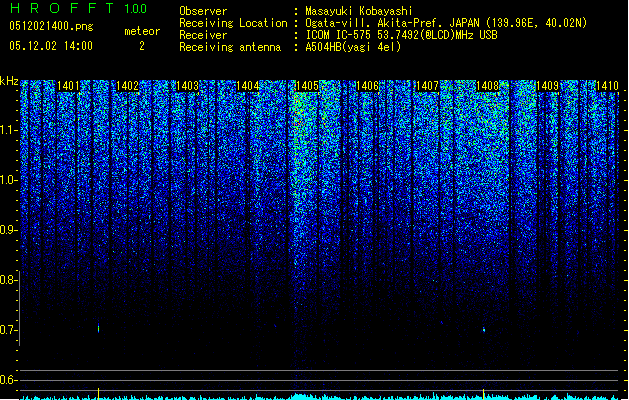Screen dimensions: 629x400
Task: Click the 'Observer' label
Action: tap(203, 11)
